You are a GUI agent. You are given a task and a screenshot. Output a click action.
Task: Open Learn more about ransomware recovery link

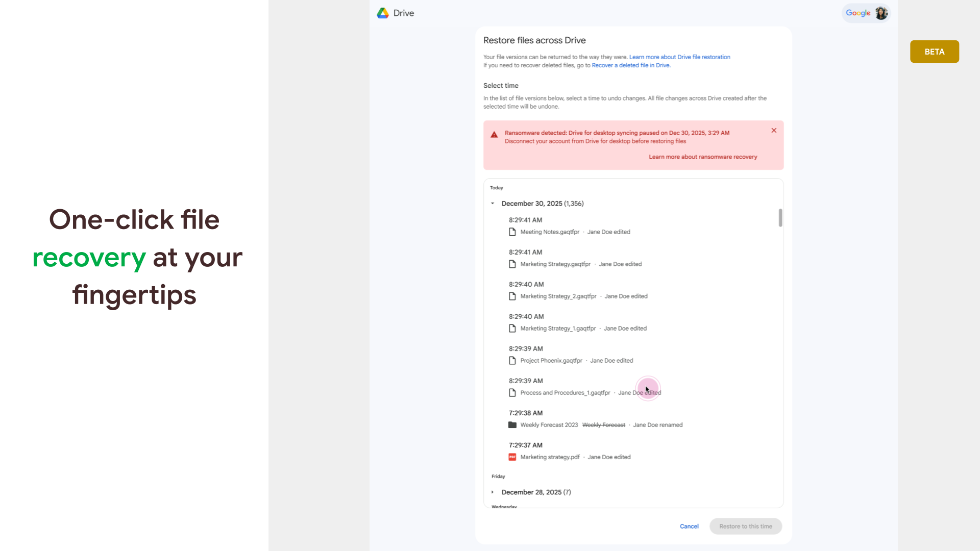[703, 157]
